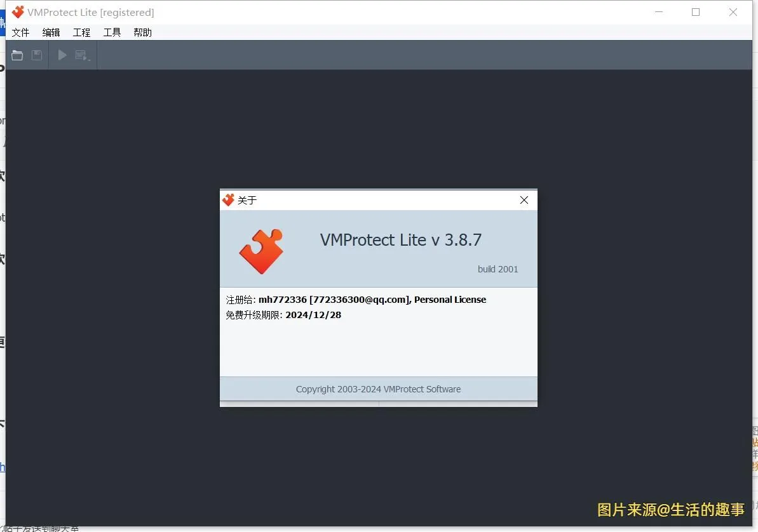The image size is (758, 532).
Task: Click the puzzle icon on the About dialog title bar
Action: coord(228,199)
